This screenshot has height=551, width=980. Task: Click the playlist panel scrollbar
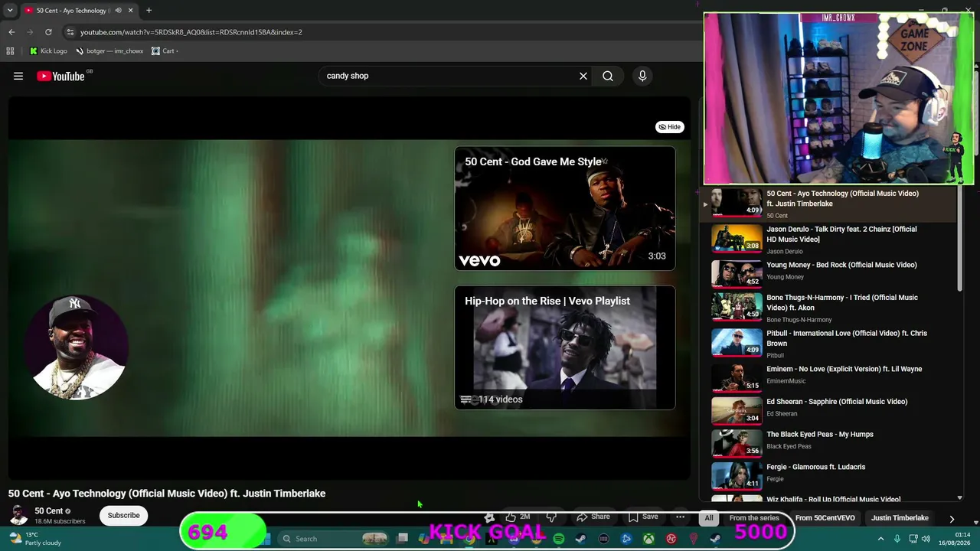pos(959,237)
